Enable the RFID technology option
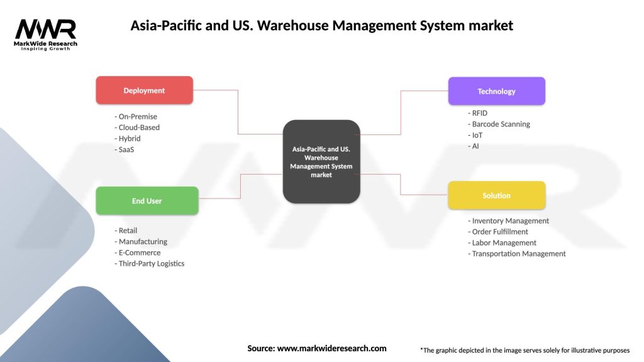 pyautogui.click(x=479, y=112)
